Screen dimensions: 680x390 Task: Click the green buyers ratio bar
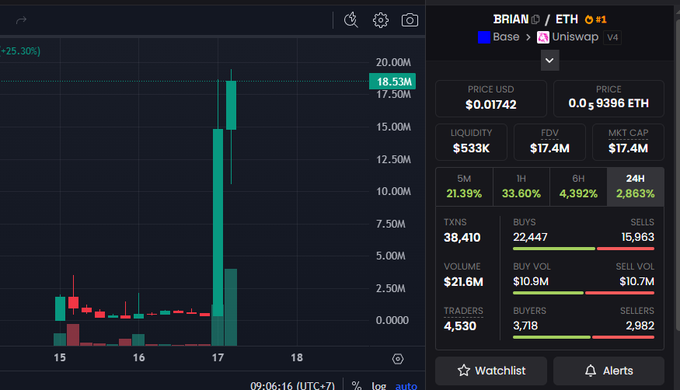coord(551,337)
